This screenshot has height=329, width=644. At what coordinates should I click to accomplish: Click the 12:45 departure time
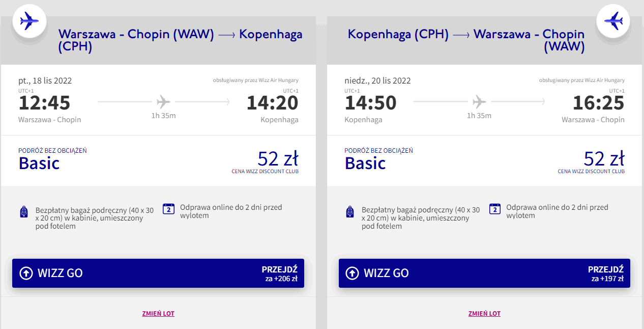[x=44, y=103]
